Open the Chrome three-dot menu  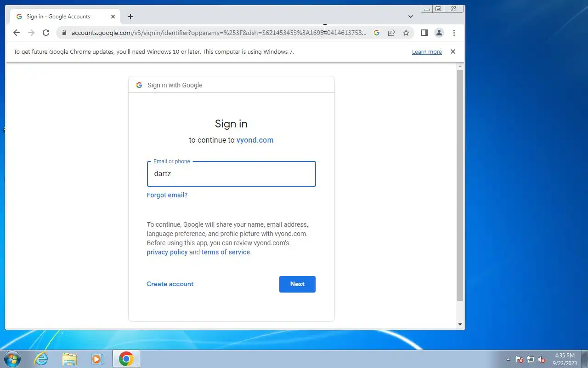(454, 33)
